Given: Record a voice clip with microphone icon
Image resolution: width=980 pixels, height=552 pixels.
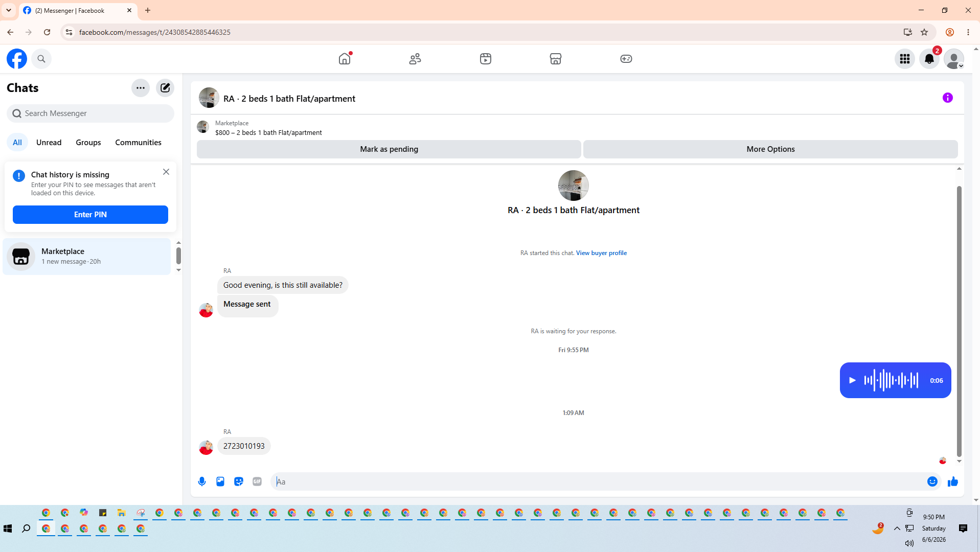Looking at the screenshot, I should (x=202, y=481).
